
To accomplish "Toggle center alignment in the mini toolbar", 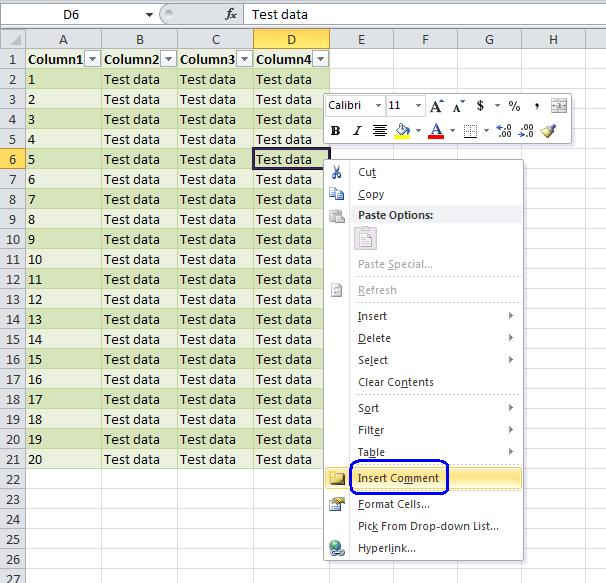I will pos(380,130).
